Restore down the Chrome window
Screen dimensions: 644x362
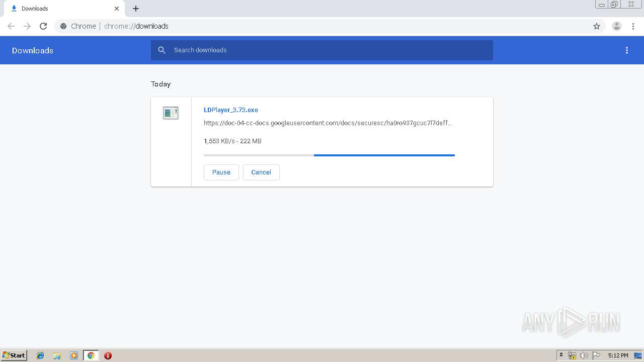click(614, 5)
